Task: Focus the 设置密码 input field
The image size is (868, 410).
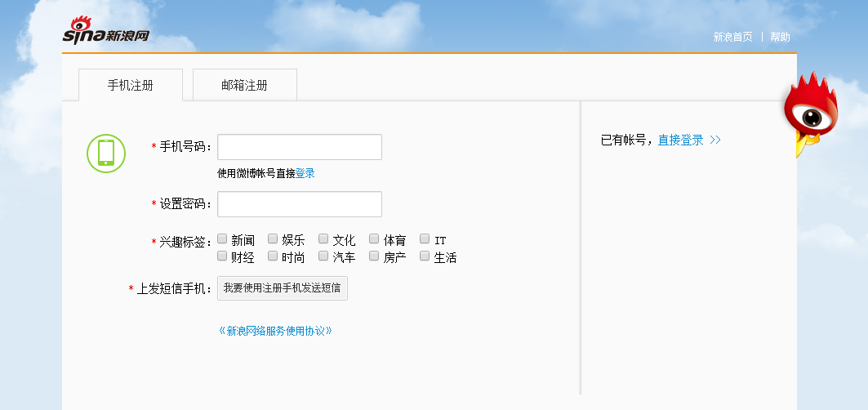Action: pos(299,204)
